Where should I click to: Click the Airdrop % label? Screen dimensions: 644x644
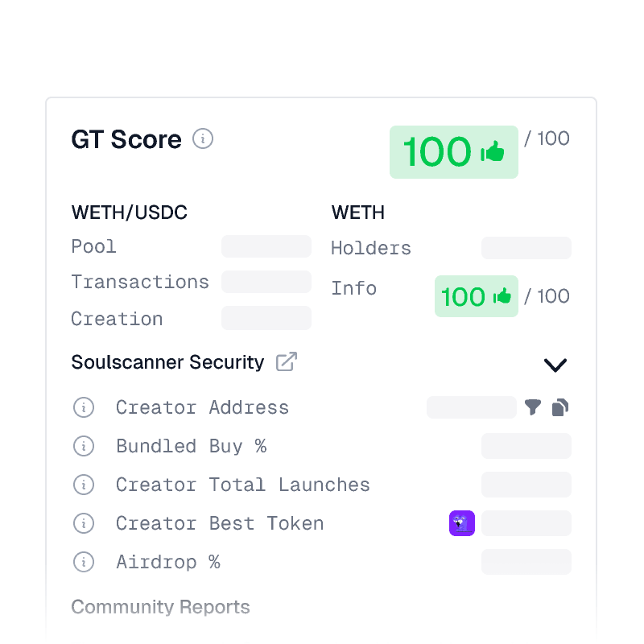pos(168,562)
